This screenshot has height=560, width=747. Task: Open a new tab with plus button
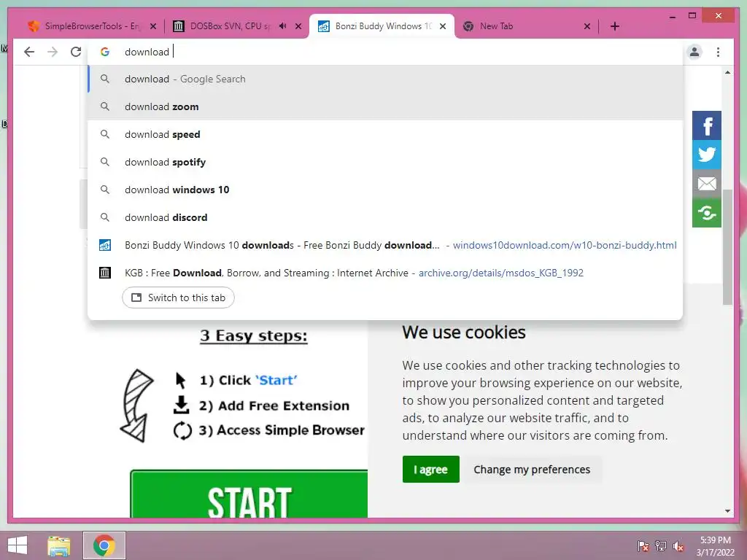614,26
